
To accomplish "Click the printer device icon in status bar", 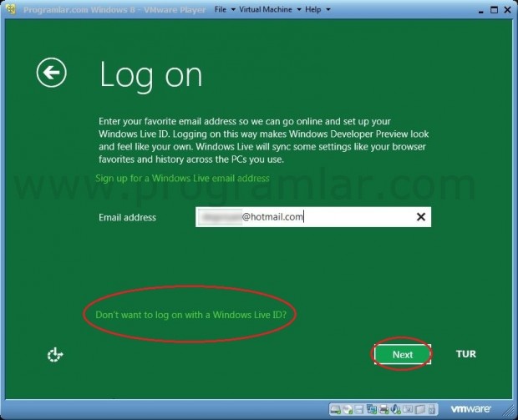I will pyautogui.click(x=383, y=409).
